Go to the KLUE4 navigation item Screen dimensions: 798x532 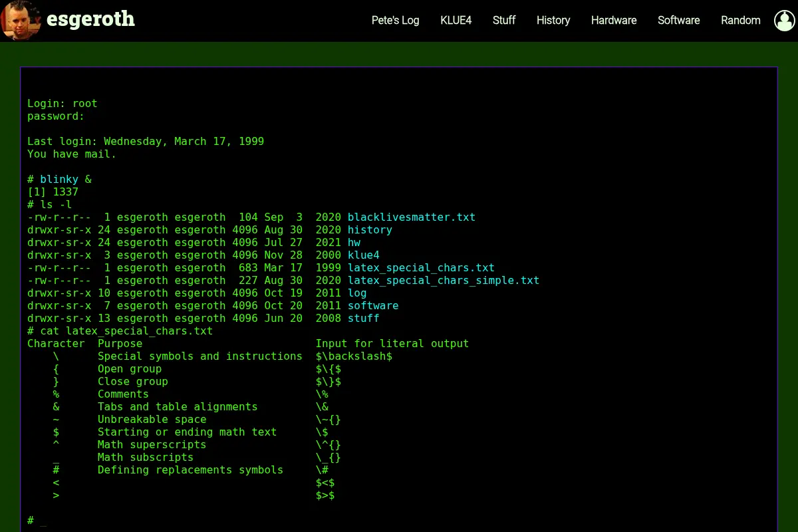(x=456, y=21)
